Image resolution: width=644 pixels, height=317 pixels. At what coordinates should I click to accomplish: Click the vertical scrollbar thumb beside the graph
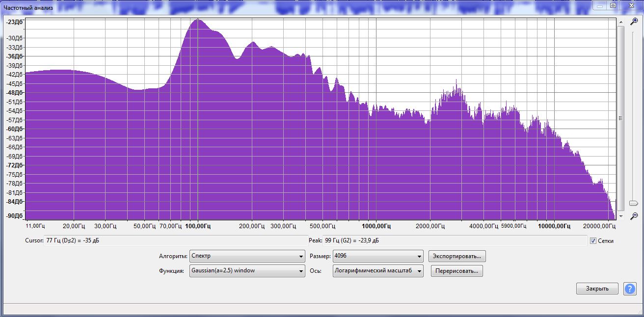(621, 118)
